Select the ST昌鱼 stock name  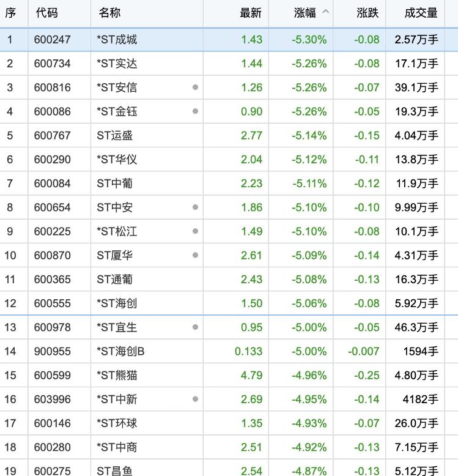click(x=114, y=470)
